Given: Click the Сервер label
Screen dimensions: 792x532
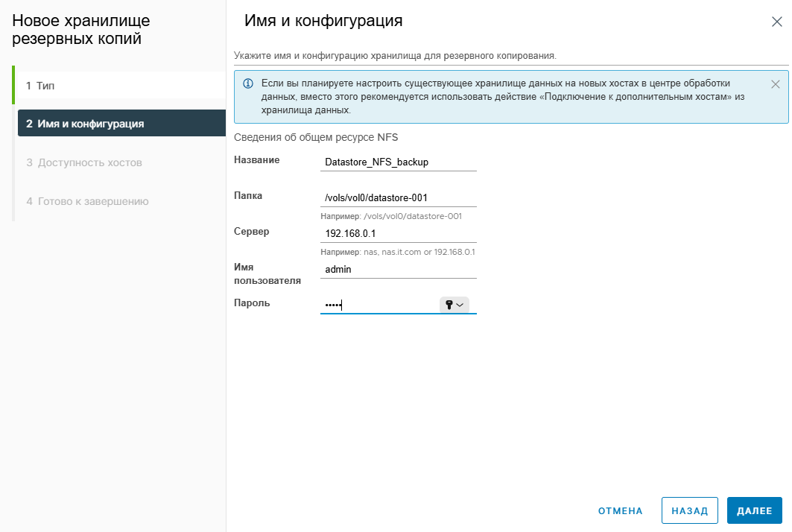Looking at the screenshot, I should (252, 232).
